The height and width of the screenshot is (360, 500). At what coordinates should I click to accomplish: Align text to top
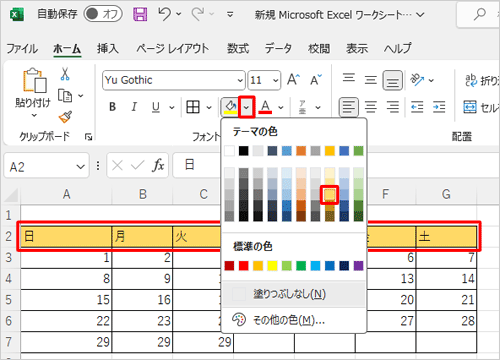coord(349,79)
